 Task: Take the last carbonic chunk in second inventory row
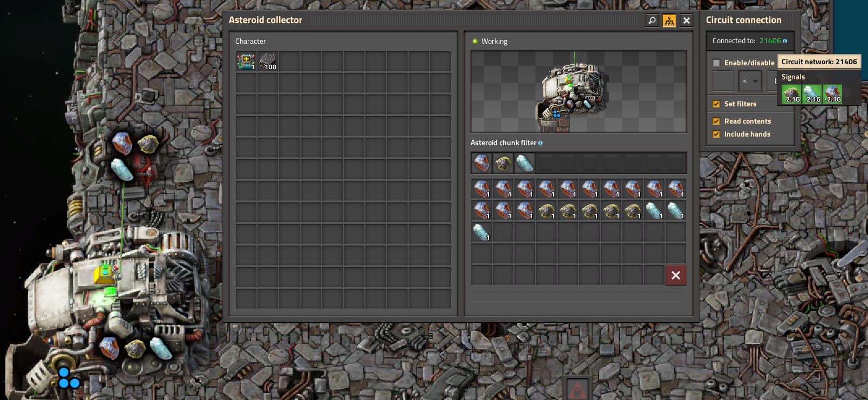point(633,211)
